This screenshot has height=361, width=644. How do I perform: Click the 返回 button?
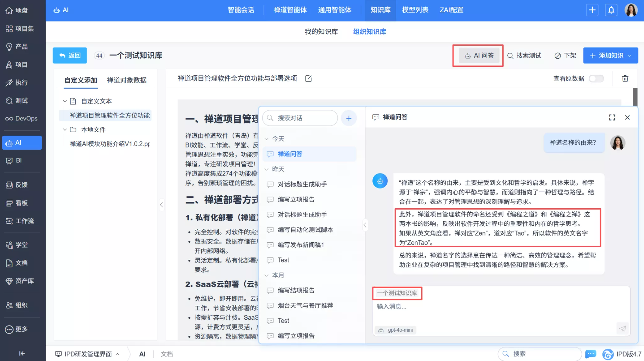[x=70, y=55]
